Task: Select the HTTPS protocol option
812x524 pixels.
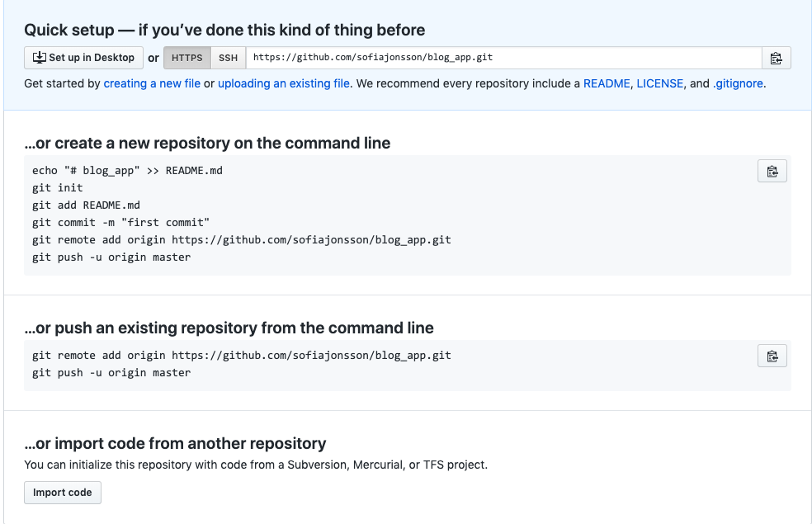Action: (186, 57)
